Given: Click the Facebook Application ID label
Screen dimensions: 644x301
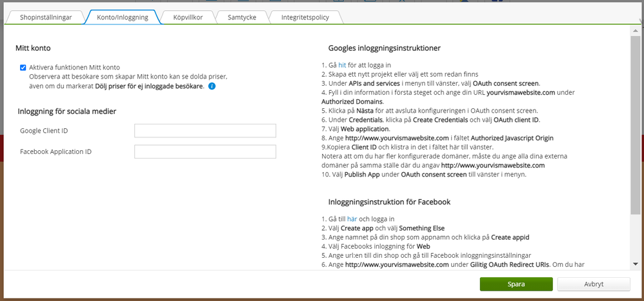Looking at the screenshot, I should [55, 151].
